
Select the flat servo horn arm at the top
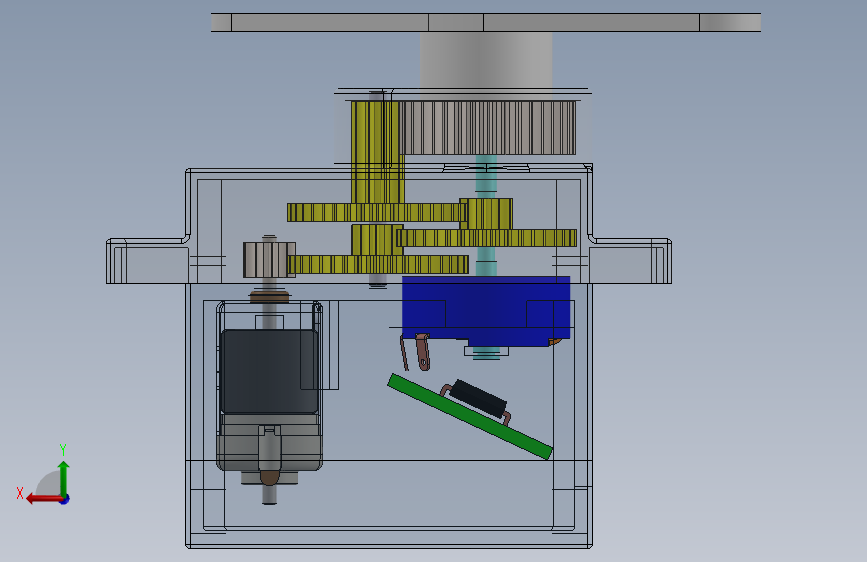485,23
